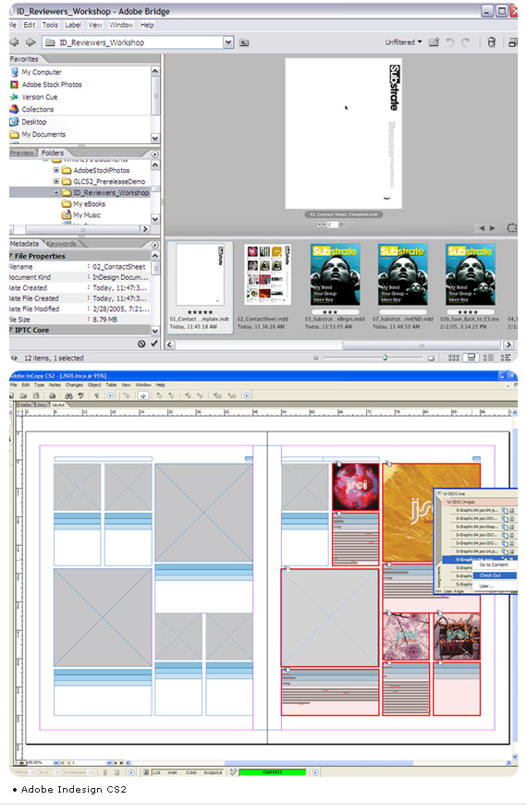Image resolution: width=527 pixels, height=812 pixels.
Task: Click the '12 items, 1 selected' status text
Action: (x=54, y=358)
